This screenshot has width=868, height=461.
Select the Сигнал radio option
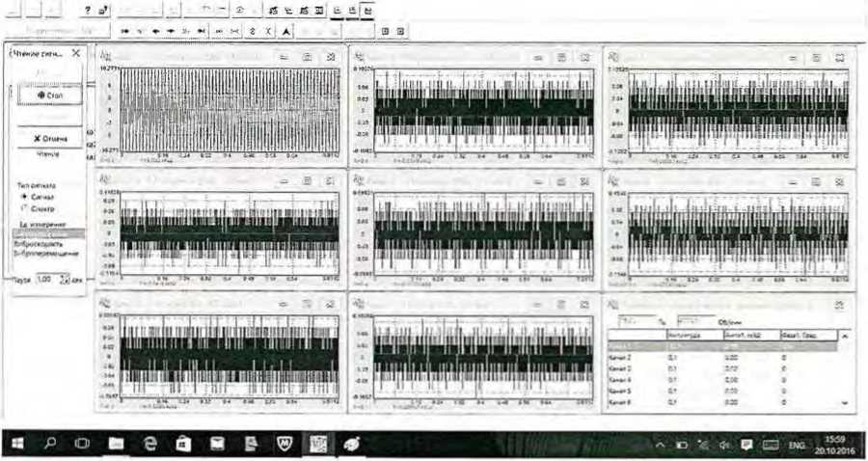coord(23,196)
